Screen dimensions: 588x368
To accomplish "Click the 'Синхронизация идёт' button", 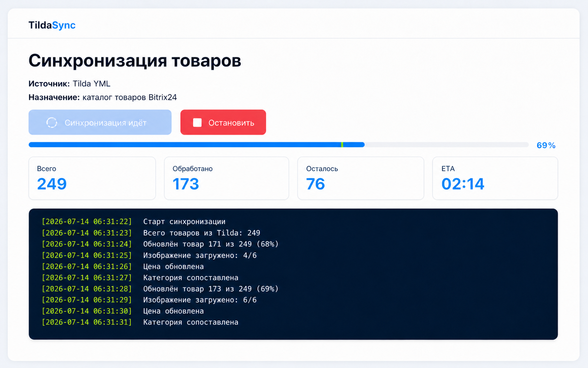I will click(100, 122).
